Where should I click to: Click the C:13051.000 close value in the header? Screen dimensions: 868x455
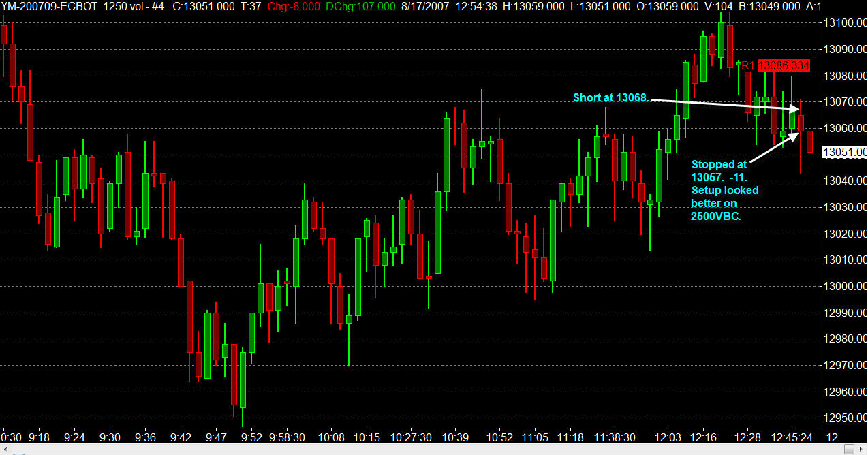click(204, 5)
